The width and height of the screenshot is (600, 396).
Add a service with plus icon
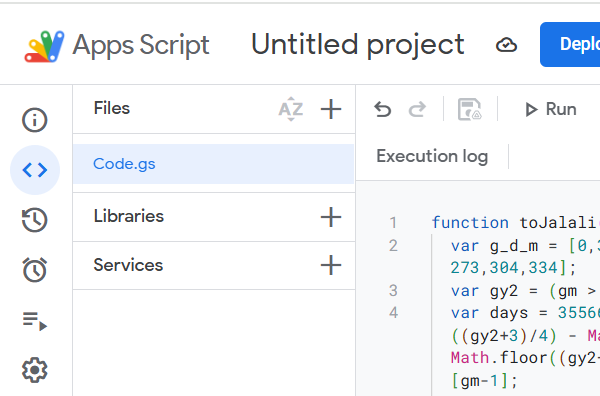point(331,265)
